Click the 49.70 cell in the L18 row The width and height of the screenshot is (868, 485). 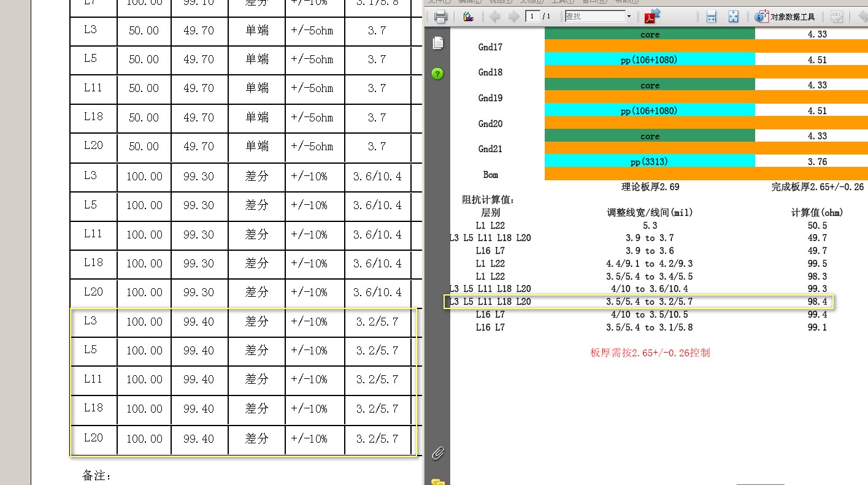click(199, 118)
